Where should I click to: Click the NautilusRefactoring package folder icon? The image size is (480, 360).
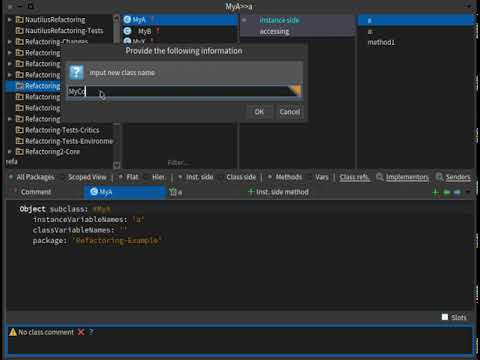pyautogui.click(x=20, y=20)
